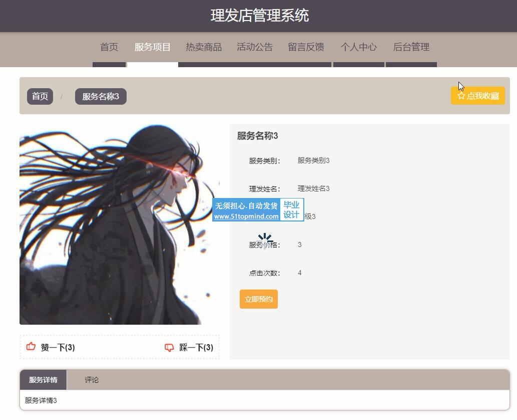Click the 服务类别: label
This screenshot has width=517, height=420.
264,161
